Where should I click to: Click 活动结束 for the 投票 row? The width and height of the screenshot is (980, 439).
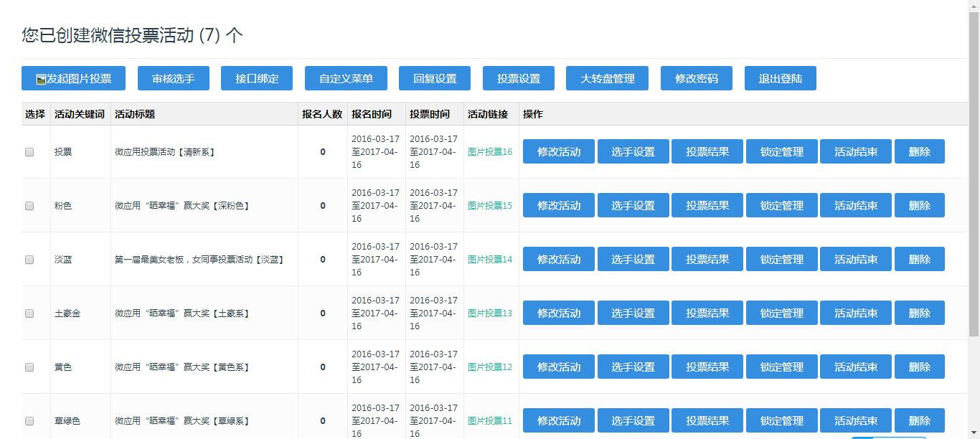pos(856,151)
